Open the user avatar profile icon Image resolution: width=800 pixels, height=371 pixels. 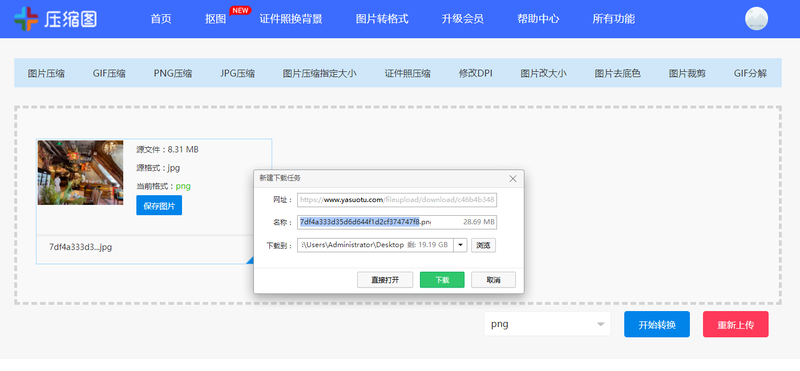[757, 19]
